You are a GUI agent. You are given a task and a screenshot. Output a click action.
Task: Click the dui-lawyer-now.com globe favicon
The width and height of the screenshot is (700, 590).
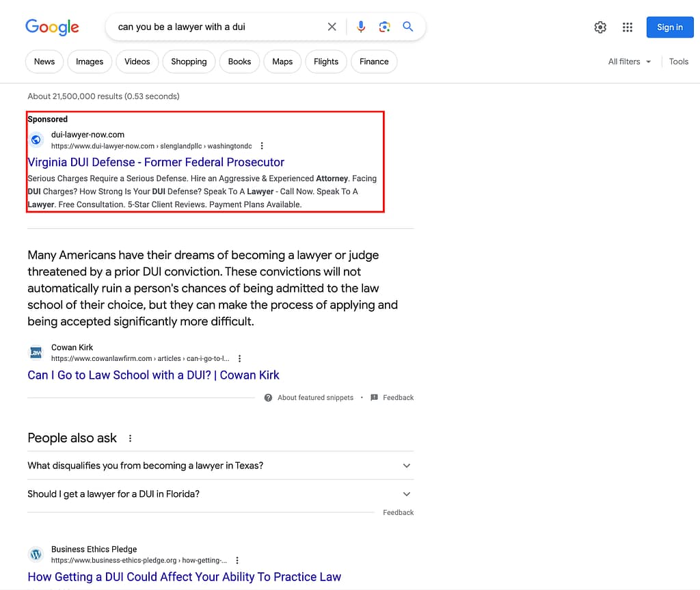coord(36,139)
